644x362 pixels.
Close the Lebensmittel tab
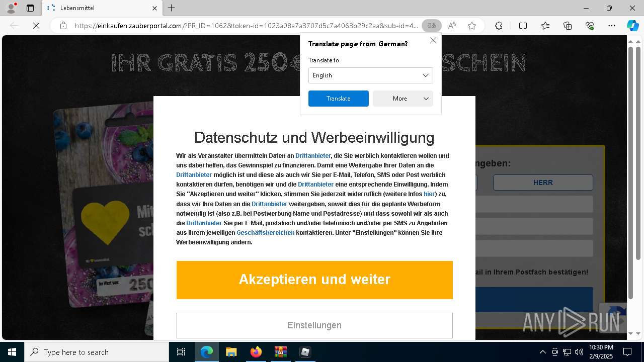pyautogui.click(x=154, y=8)
